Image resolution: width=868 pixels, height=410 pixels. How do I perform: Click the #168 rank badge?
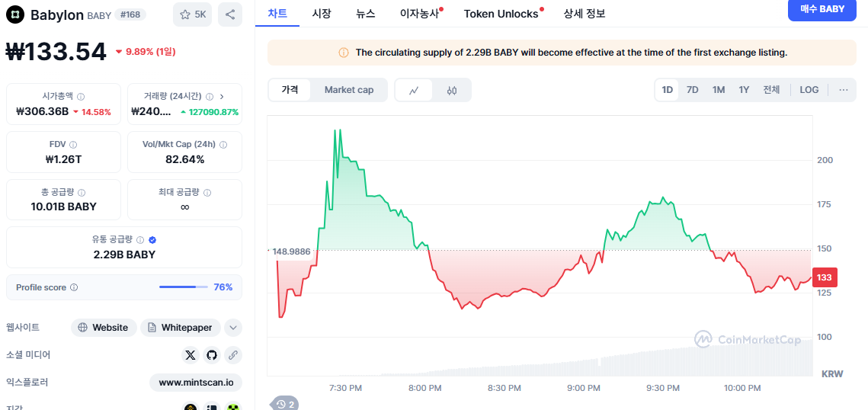[130, 14]
